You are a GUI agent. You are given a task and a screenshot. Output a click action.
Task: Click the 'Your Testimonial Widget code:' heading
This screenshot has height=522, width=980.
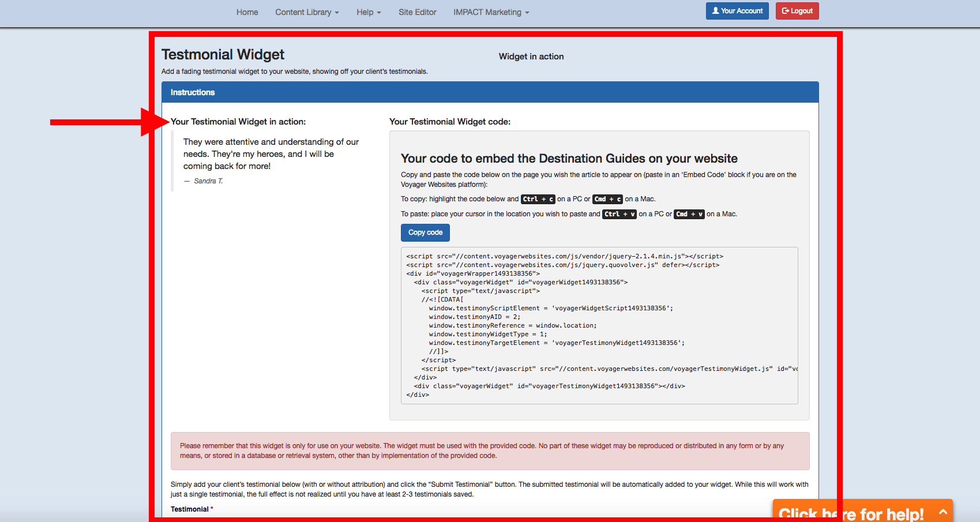[450, 122]
